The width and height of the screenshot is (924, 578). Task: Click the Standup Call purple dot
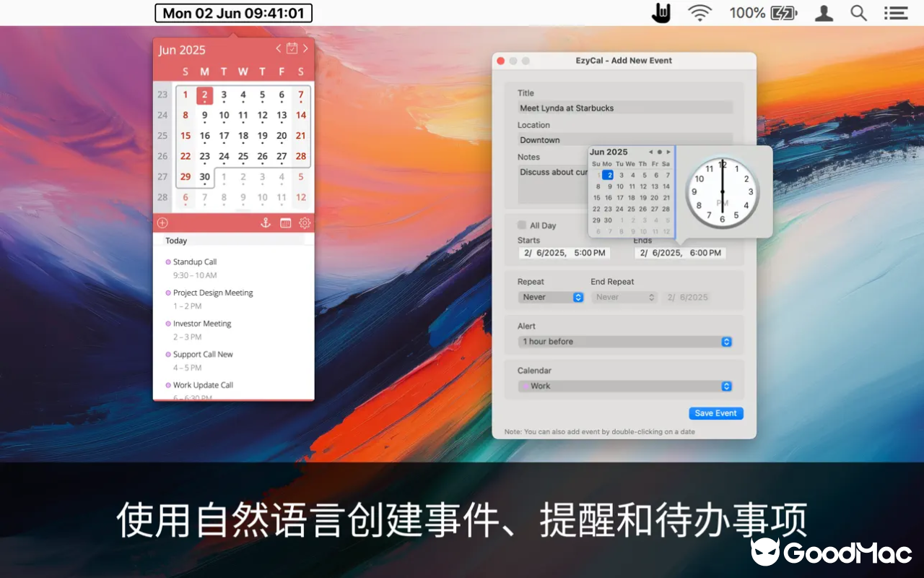[x=168, y=262]
